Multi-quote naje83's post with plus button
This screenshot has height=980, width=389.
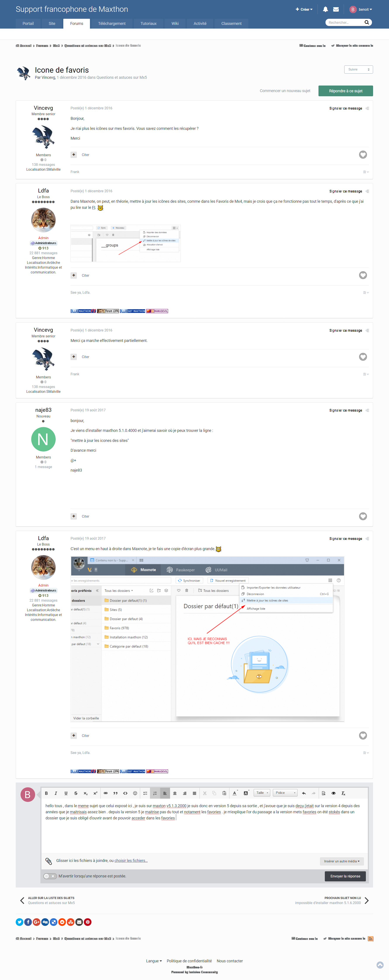click(74, 516)
